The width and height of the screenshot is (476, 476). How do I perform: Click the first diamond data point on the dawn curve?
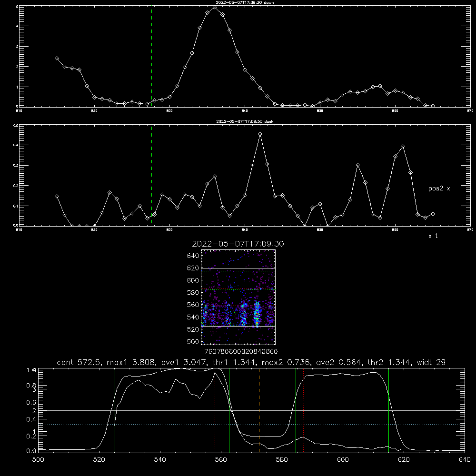57,58
